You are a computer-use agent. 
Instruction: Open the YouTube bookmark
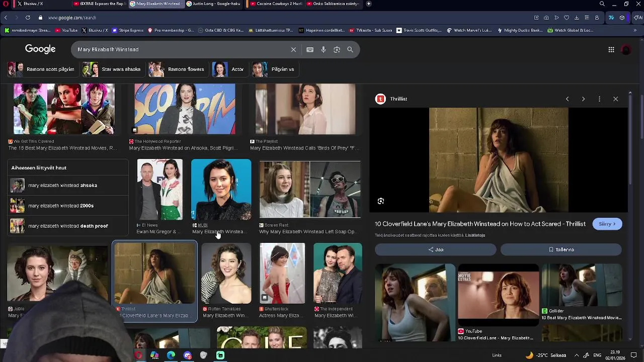click(66, 30)
